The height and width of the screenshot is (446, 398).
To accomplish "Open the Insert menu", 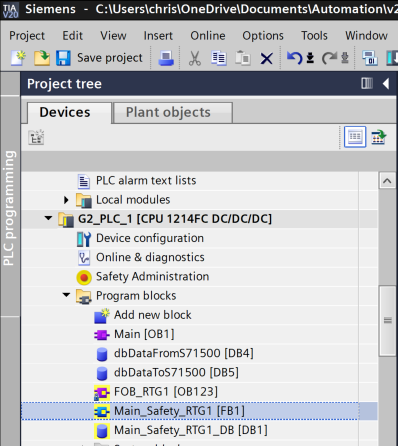I will (x=158, y=36).
